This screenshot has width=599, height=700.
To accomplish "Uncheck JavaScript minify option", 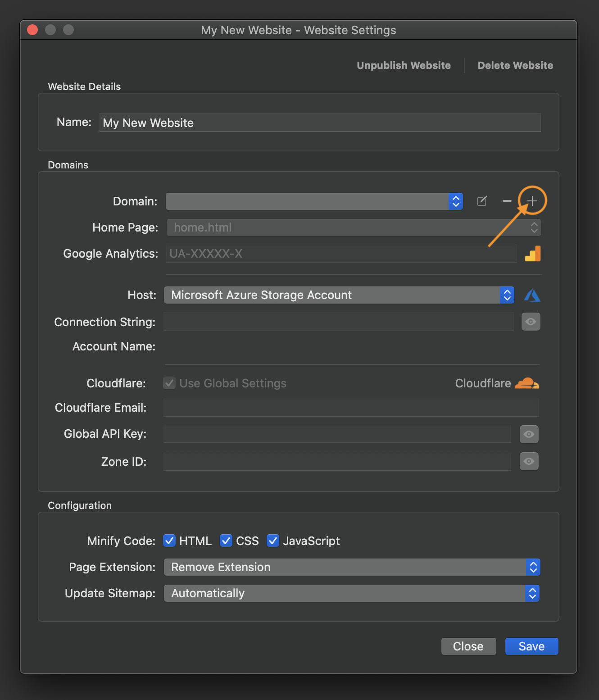I will (273, 541).
